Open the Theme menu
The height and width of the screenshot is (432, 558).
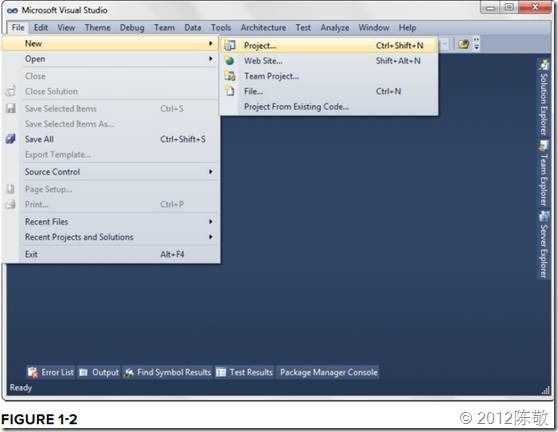point(98,27)
